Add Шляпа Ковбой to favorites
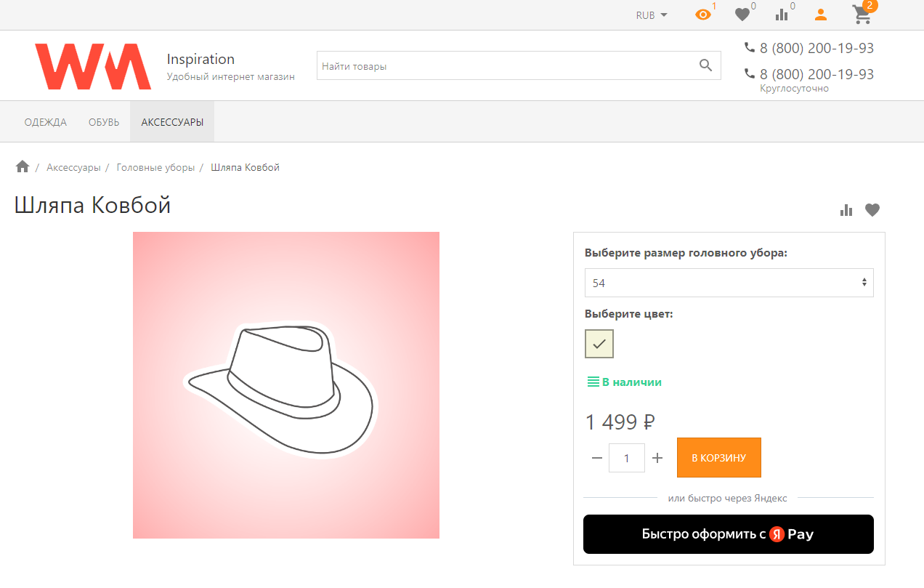Screen dimensions: 924x588 tap(872, 210)
